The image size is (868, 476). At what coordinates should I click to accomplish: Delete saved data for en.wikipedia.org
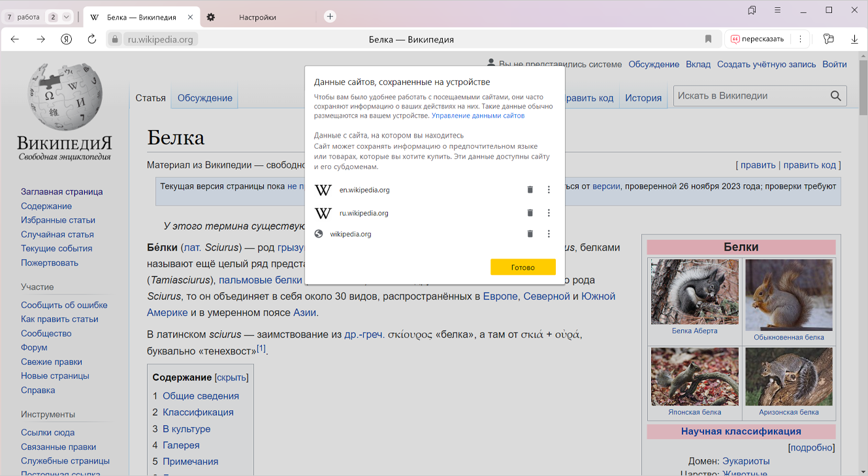point(530,190)
